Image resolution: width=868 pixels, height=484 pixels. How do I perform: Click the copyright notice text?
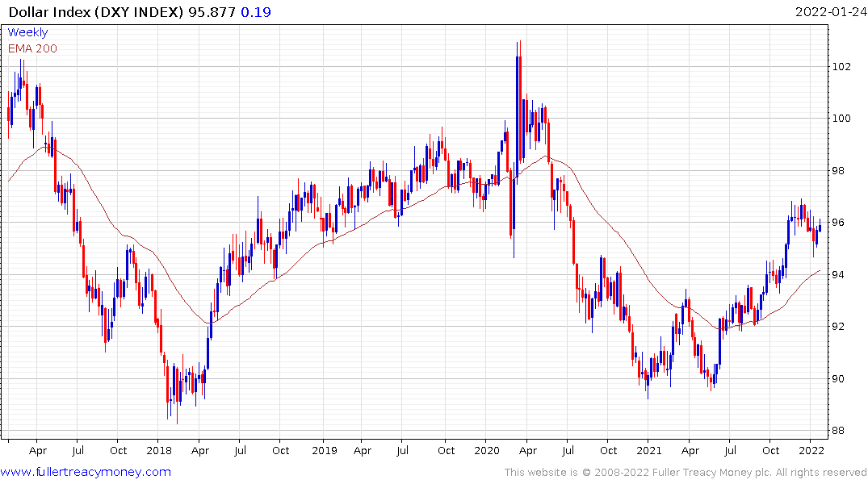coord(686,473)
